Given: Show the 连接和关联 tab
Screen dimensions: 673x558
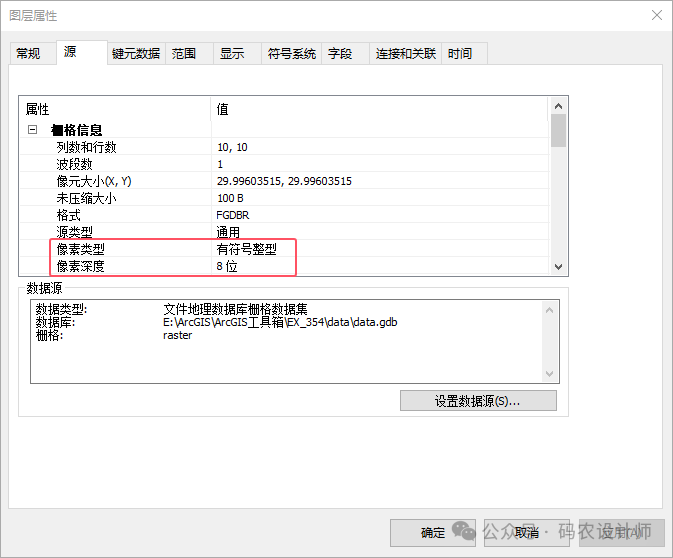Looking at the screenshot, I should coord(406,54).
